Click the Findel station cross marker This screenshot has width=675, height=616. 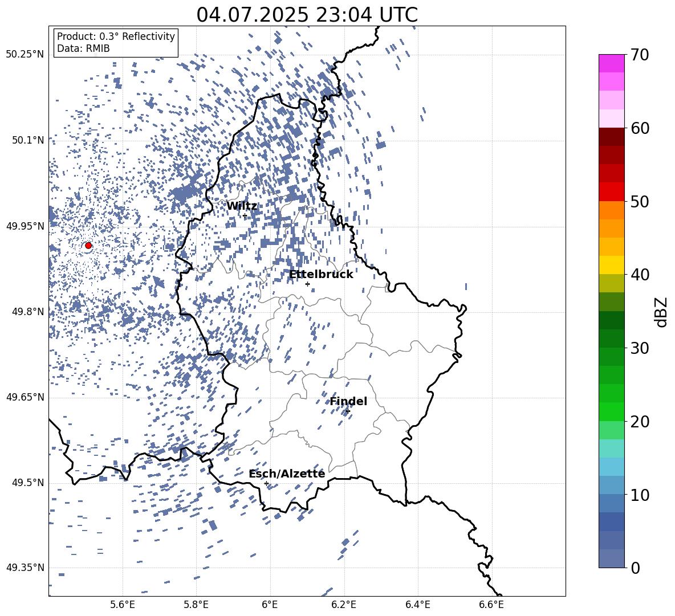[x=348, y=411]
